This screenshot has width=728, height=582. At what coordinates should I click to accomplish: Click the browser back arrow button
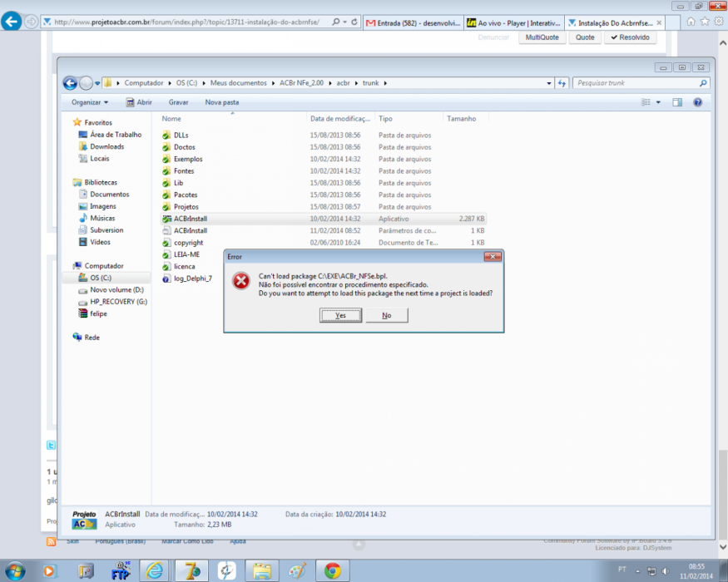(x=12, y=22)
